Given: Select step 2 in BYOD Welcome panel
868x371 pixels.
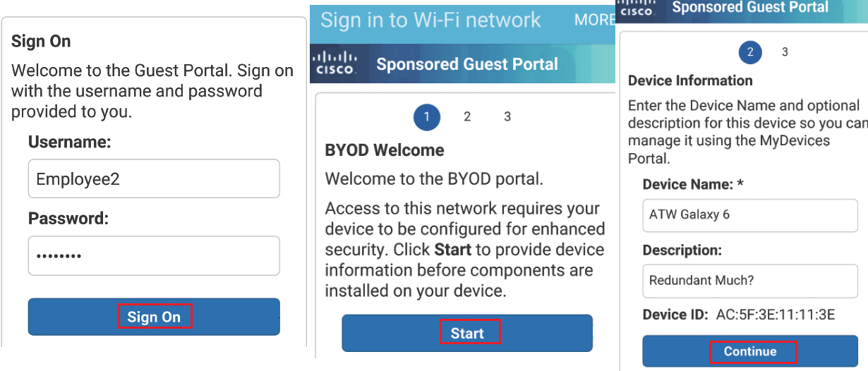Looking at the screenshot, I should (x=467, y=117).
